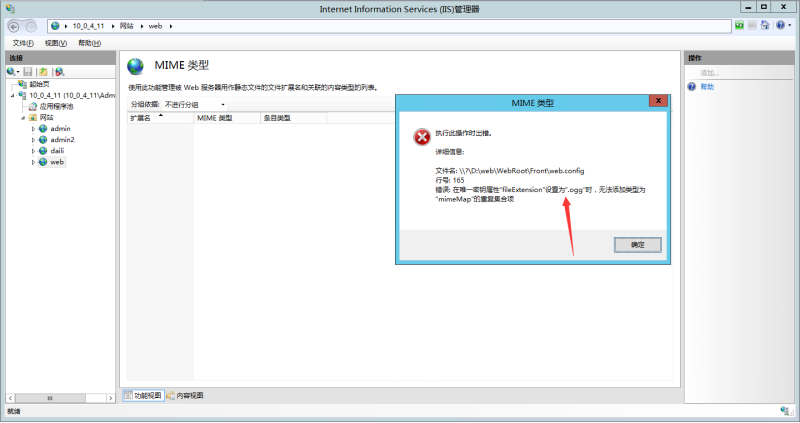800x423 pixels.
Task: Click right scroll arrow in connections pane
Action: pos(111,398)
